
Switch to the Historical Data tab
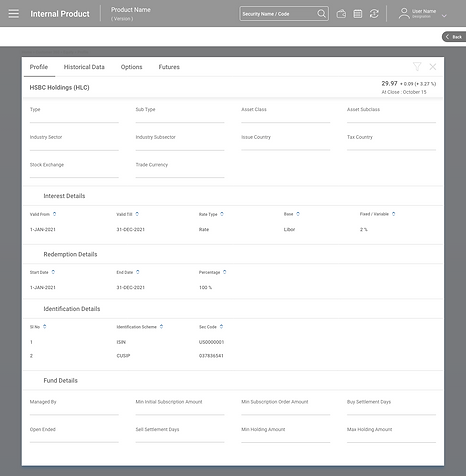click(x=84, y=67)
